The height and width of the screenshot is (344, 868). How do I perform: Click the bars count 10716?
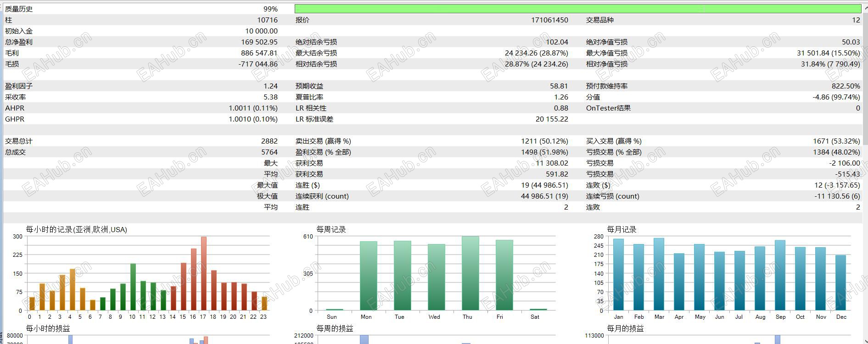click(268, 20)
